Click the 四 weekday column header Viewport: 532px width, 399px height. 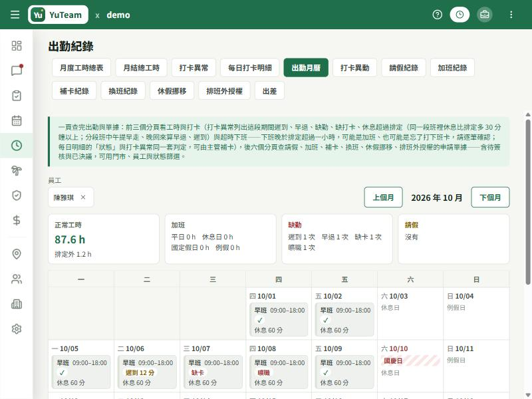pos(279,279)
